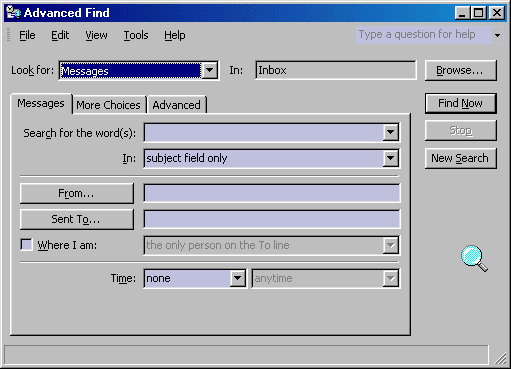Open the help question dropdown arrow

pyautogui.click(x=497, y=35)
